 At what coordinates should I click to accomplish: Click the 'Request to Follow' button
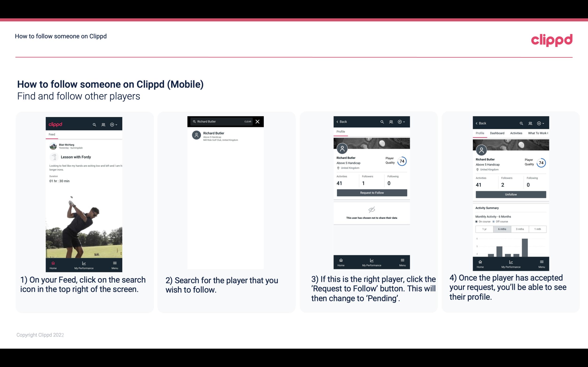[371, 192]
